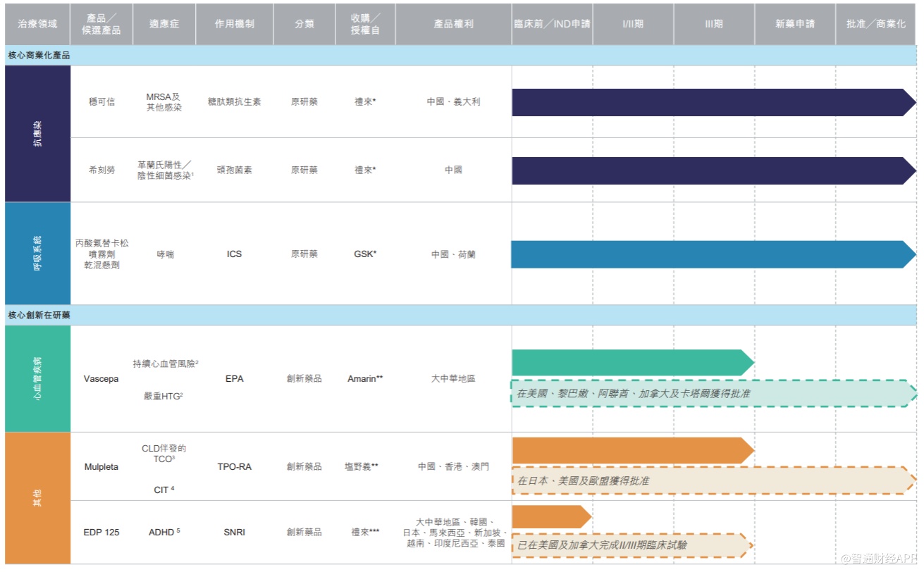This screenshot has height=572, width=924.
Task: Select the III期 stage header
Action: pyautogui.click(x=714, y=24)
